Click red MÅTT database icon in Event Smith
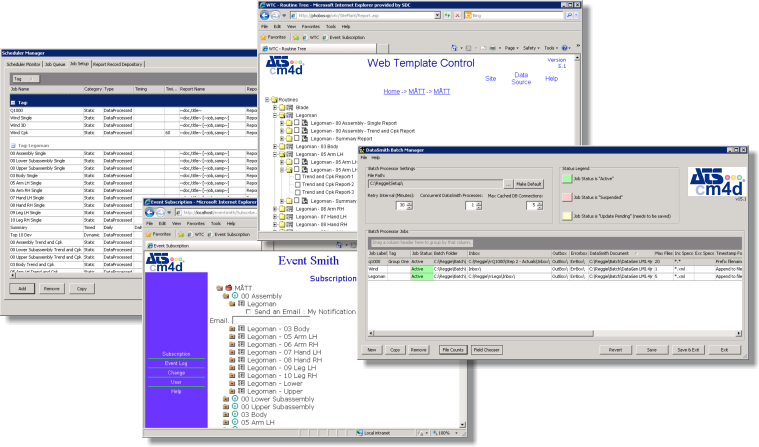 228,288
